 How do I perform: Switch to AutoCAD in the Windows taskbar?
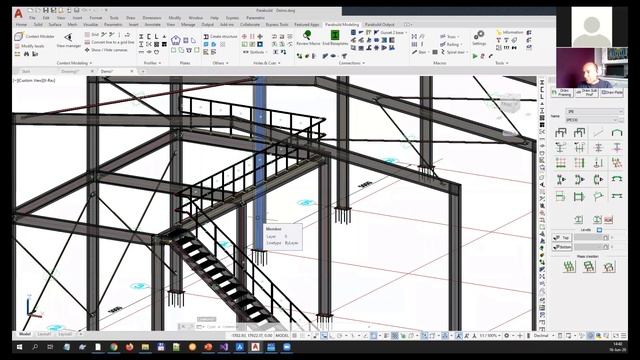256,347
